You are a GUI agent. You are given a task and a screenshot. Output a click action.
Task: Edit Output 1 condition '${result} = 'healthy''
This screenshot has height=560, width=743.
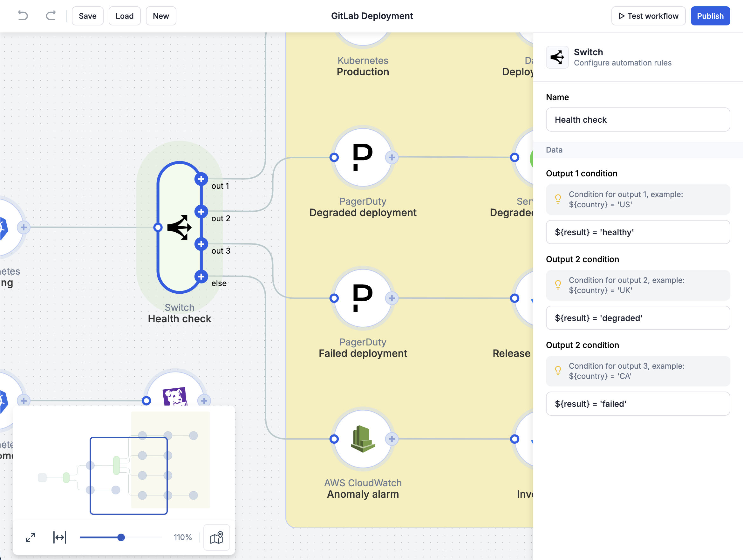(637, 232)
